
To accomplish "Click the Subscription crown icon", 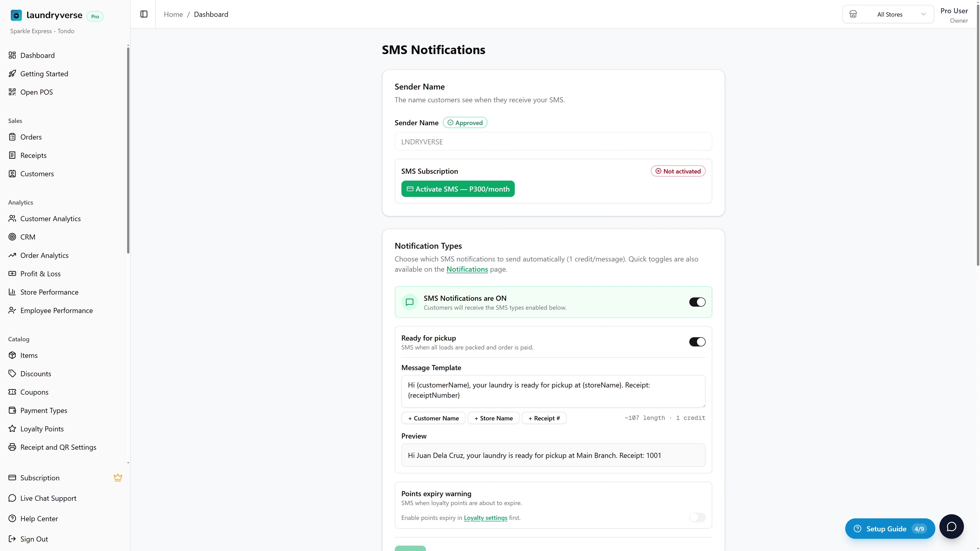I will pyautogui.click(x=118, y=478).
